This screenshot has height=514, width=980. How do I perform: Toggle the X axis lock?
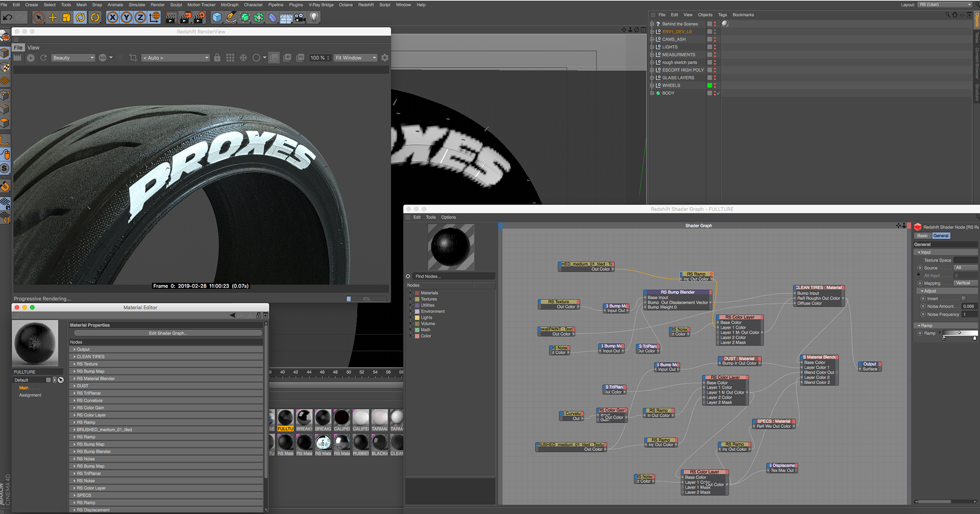[x=112, y=17]
